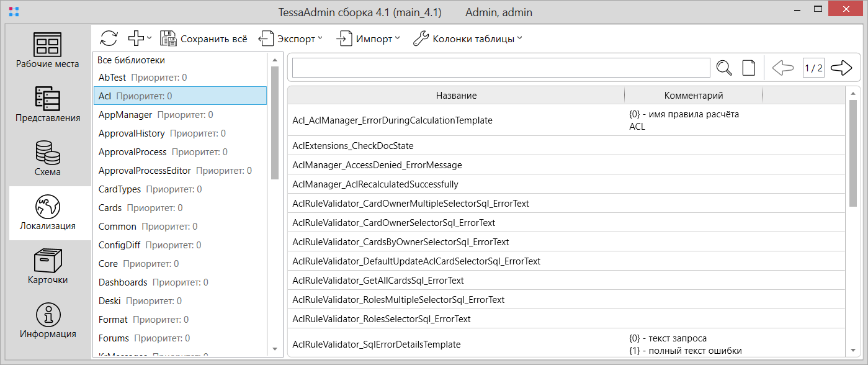Viewport: 868px width, 365px height.
Task: Click the search magnifier icon
Action: tap(724, 68)
